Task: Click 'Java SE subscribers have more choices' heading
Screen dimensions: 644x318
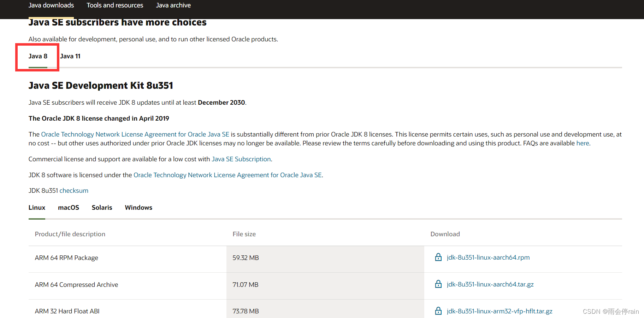Action: click(117, 23)
